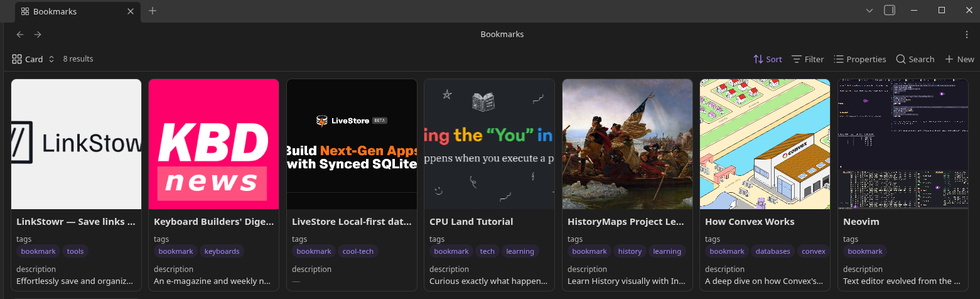
Task: Click the Neovim card title
Action: [x=860, y=221]
